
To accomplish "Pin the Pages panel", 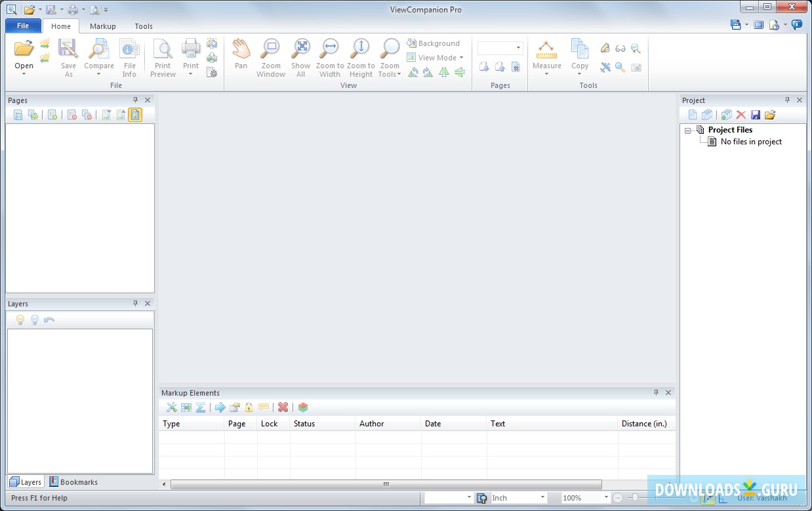I will 136,100.
